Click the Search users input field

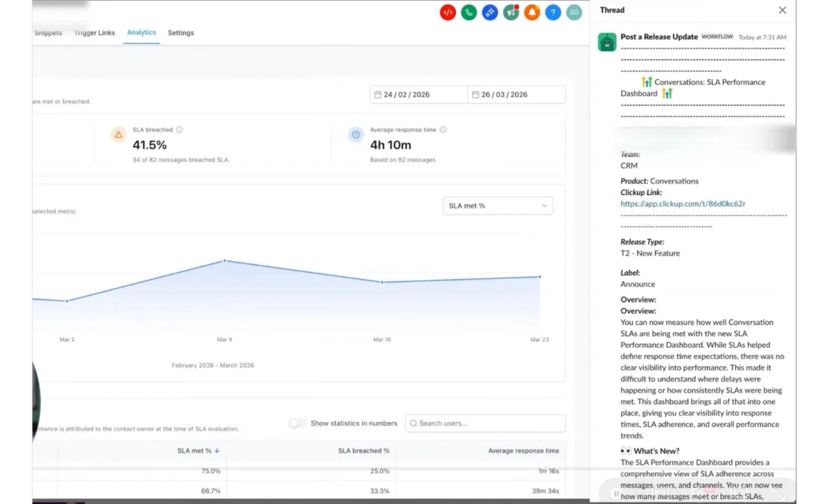point(485,423)
